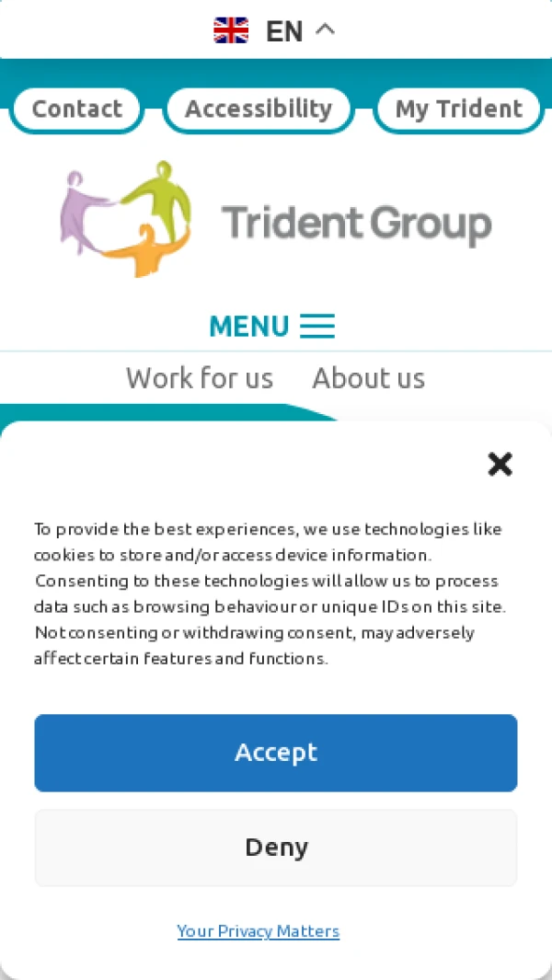Click the UK flag language icon
The height and width of the screenshot is (980, 552).
[231, 30]
